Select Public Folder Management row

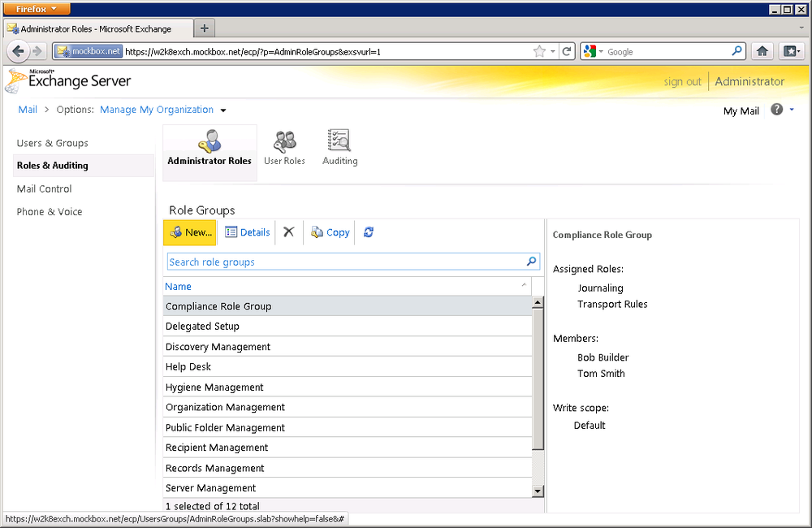348,427
